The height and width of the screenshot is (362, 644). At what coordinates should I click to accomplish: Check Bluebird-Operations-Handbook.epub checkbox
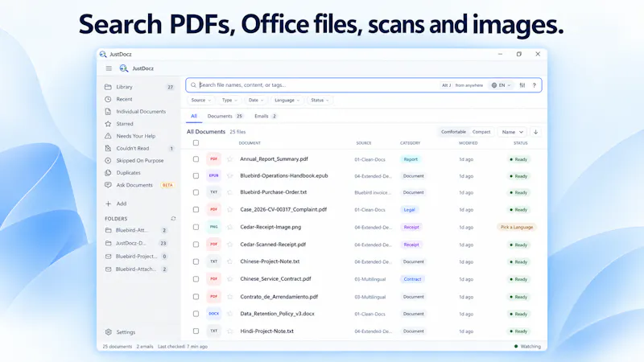point(196,175)
